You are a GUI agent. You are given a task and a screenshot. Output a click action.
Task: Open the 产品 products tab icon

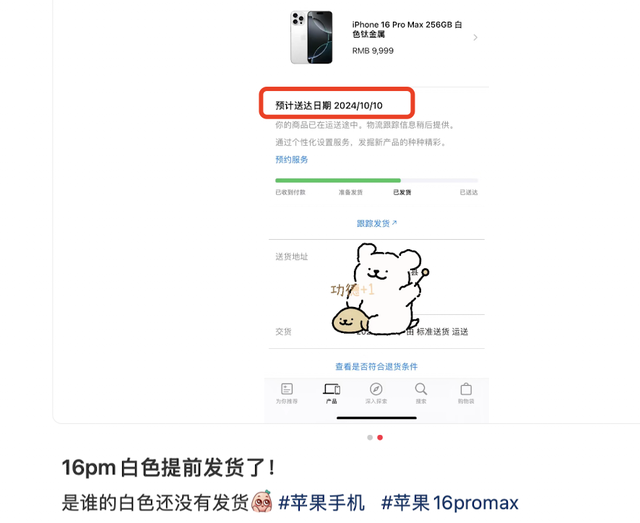click(331, 389)
